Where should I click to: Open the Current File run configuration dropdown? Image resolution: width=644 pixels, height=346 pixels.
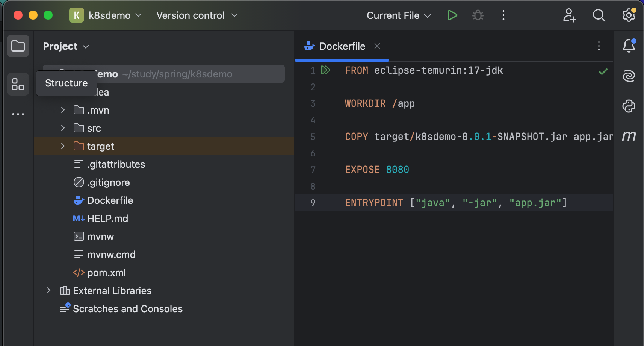point(399,15)
